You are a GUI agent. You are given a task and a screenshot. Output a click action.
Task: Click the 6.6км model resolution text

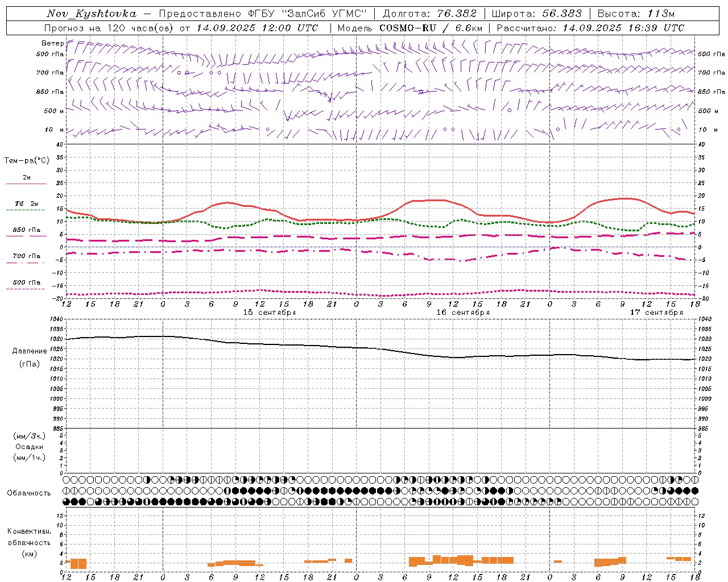pos(469,28)
